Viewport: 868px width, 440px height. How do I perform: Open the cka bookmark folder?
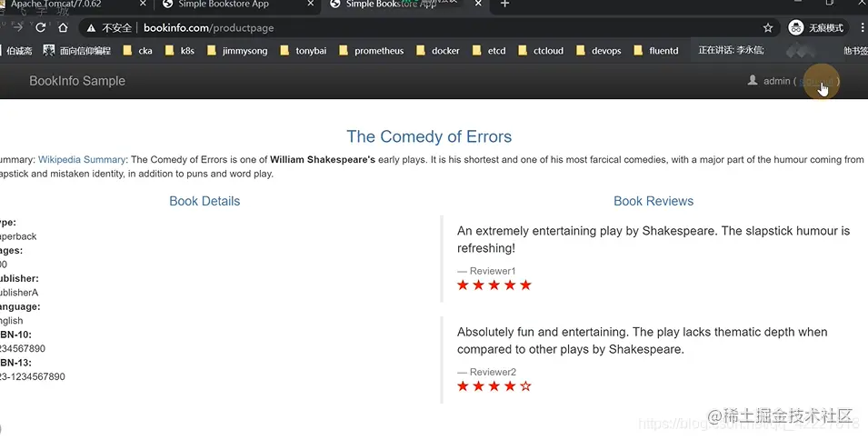click(x=137, y=51)
